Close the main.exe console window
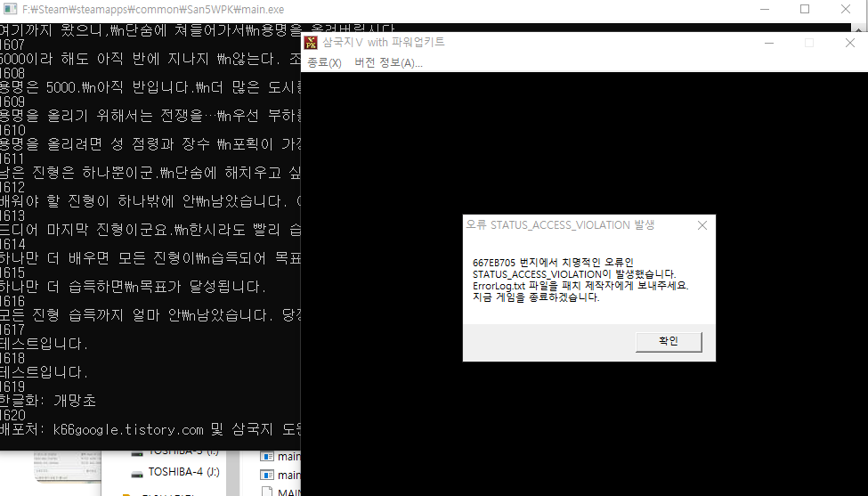The image size is (868, 496). pyautogui.click(x=846, y=9)
